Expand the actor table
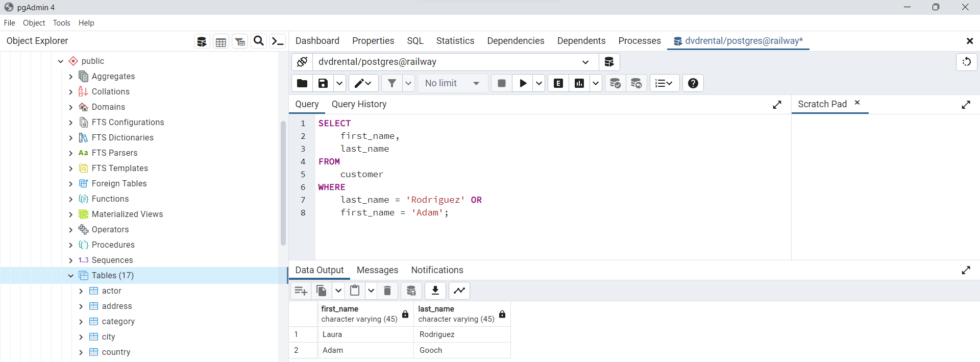Viewport: 980px width, 362px height. [x=81, y=291]
